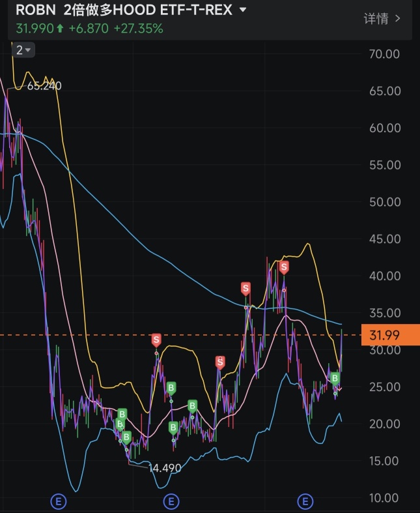The image size is (420, 513).
Task: Tap the middle earnings E marker
Action: pyautogui.click(x=171, y=501)
